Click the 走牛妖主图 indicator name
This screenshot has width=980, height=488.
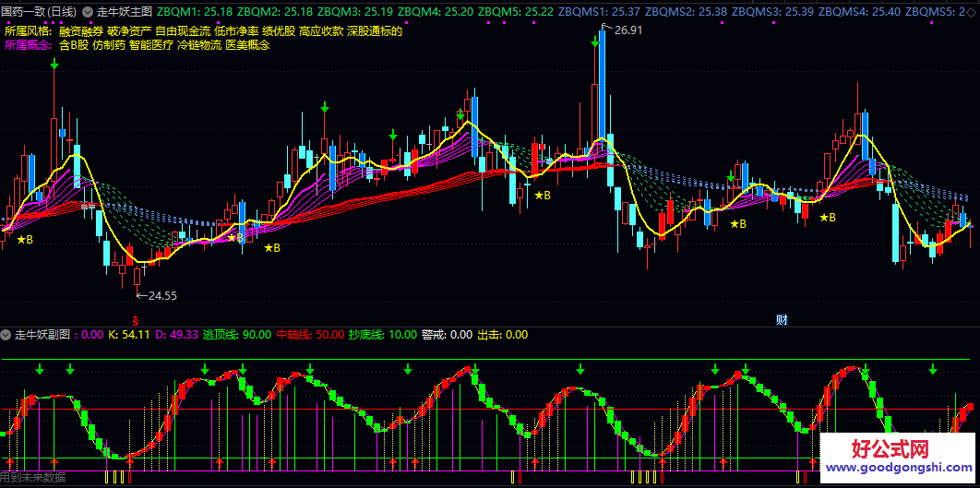125,11
